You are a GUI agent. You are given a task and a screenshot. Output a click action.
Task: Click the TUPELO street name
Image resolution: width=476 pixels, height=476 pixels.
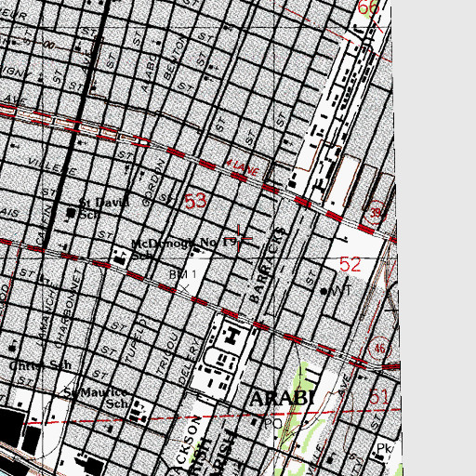[136, 341]
